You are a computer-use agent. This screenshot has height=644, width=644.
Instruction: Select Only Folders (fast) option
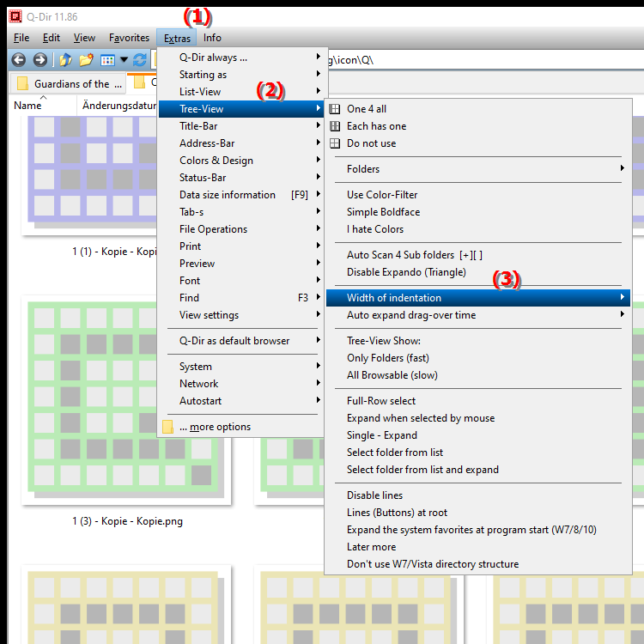point(478,358)
